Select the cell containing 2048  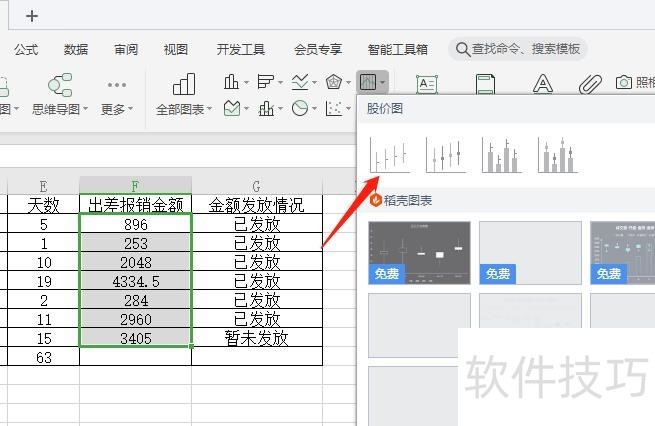click(135, 262)
